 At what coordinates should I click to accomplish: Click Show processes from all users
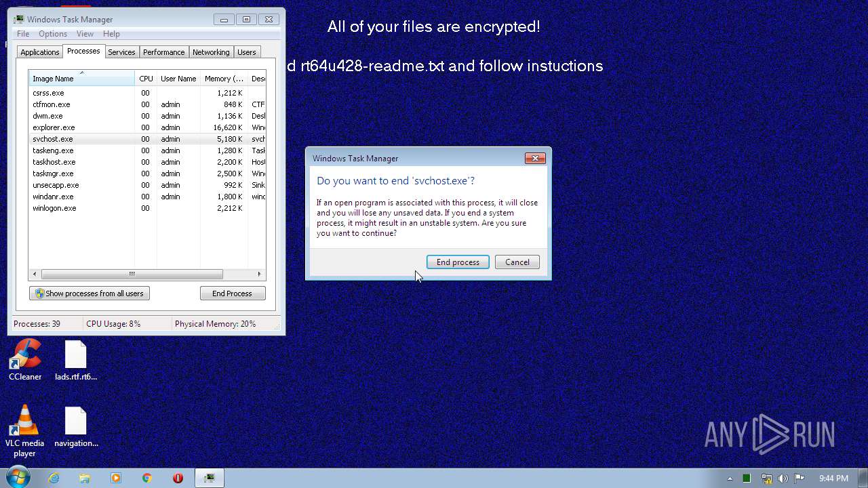(x=90, y=293)
